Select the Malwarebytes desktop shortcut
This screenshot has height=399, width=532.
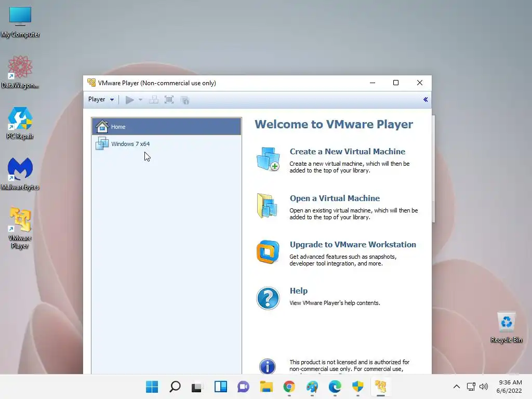tap(20, 174)
